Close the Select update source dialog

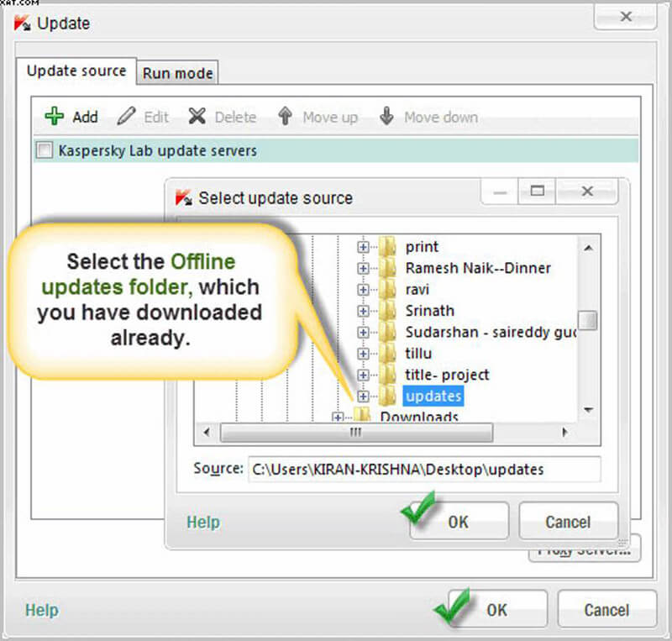point(587,191)
